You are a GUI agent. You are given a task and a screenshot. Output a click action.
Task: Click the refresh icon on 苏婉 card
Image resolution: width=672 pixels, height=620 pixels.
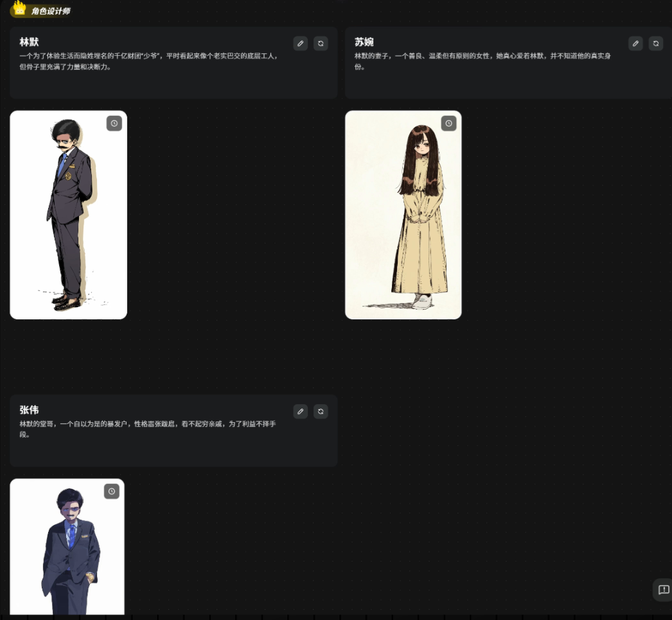pyautogui.click(x=655, y=44)
